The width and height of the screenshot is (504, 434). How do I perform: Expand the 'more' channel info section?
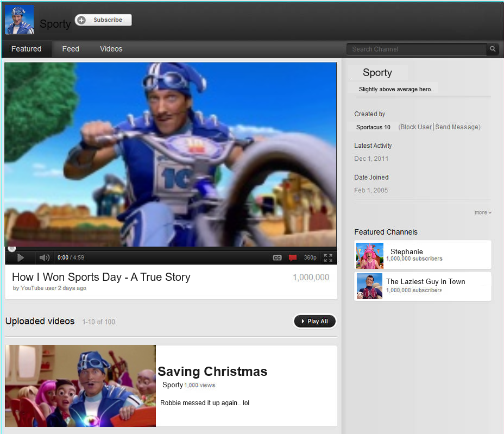click(x=483, y=212)
